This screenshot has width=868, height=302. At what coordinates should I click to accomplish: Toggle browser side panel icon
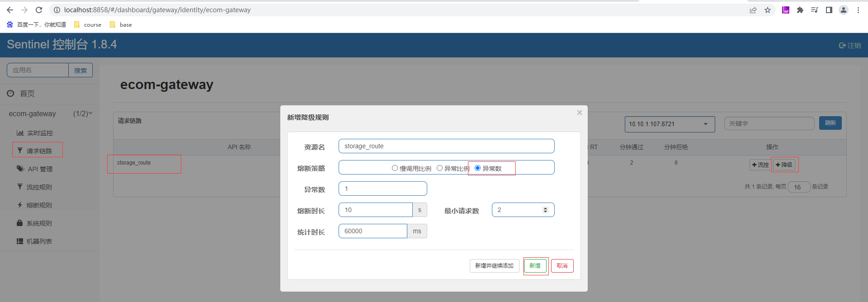829,10
